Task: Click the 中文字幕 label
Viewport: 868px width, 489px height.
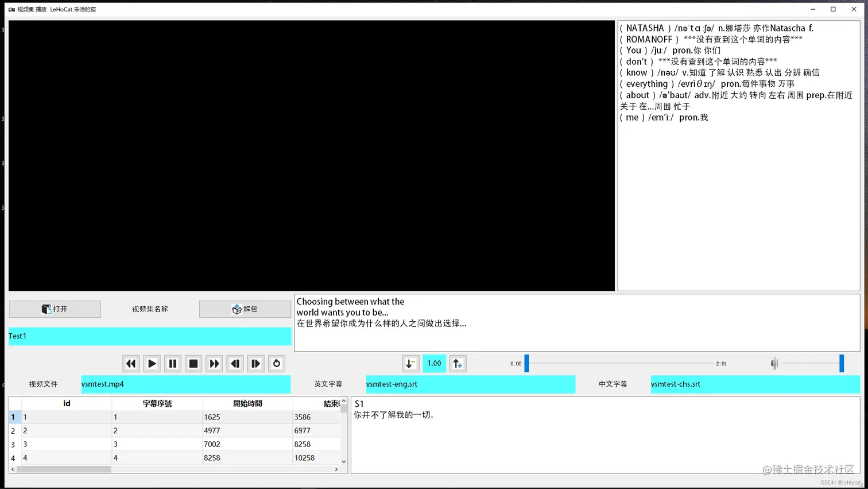Action: pyautogui.click(x=613, y=384)
